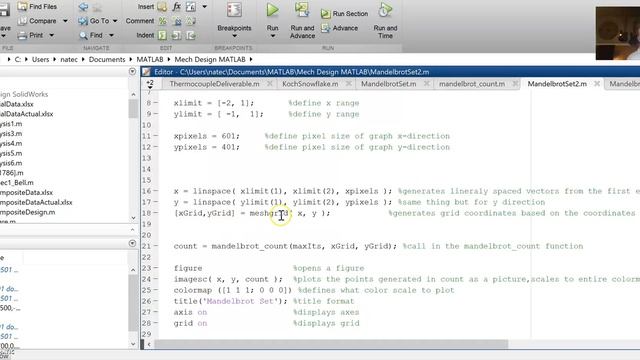This screenshot has height=360, width=640.
Task: Toggle breakpoint dash on line 11
Action: [156, 136]
